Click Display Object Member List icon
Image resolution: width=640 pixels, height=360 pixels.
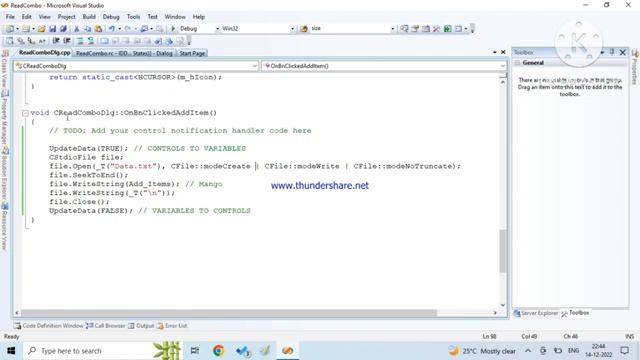(x=9, y=41)
